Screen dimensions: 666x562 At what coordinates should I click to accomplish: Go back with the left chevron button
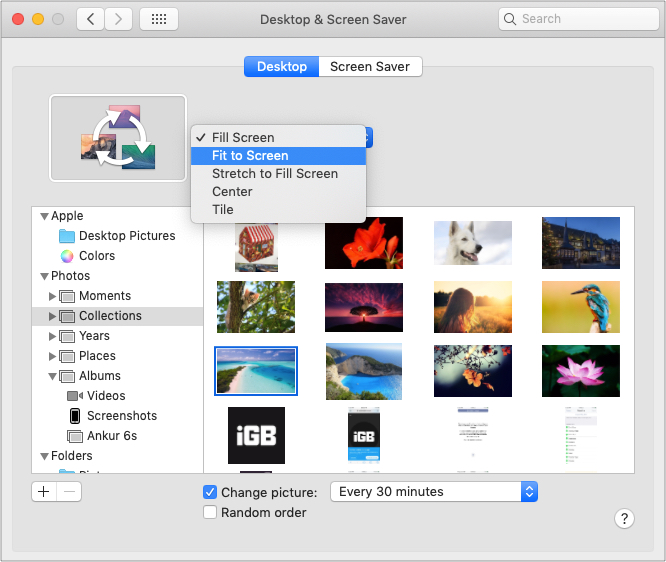point(90,19)
